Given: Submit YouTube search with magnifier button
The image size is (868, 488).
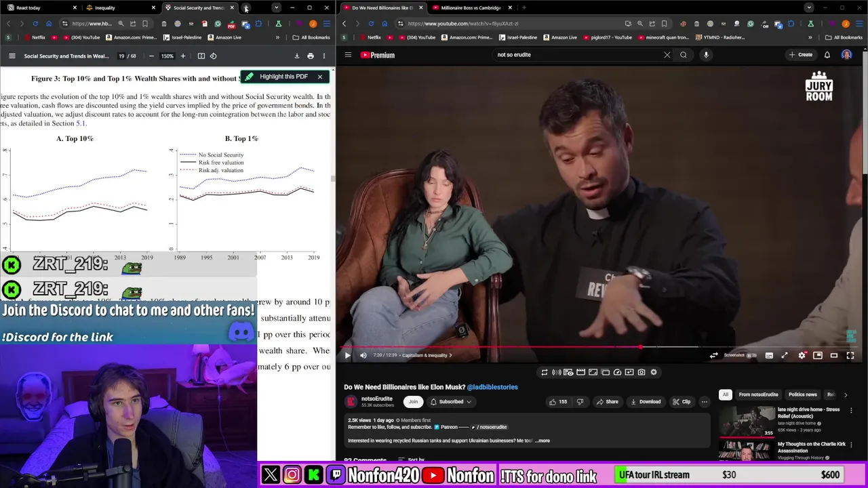Looking at the screenshot, I should [684, 55].
